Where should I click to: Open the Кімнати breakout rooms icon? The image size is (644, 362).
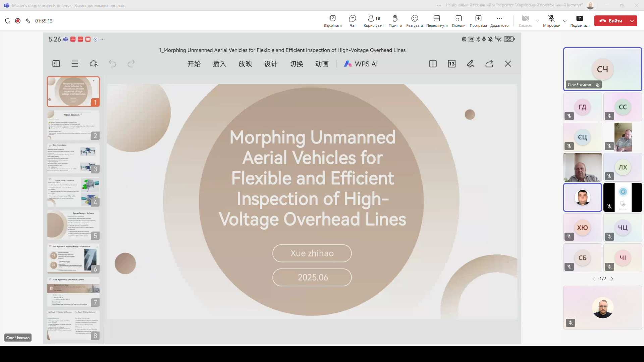459,19
